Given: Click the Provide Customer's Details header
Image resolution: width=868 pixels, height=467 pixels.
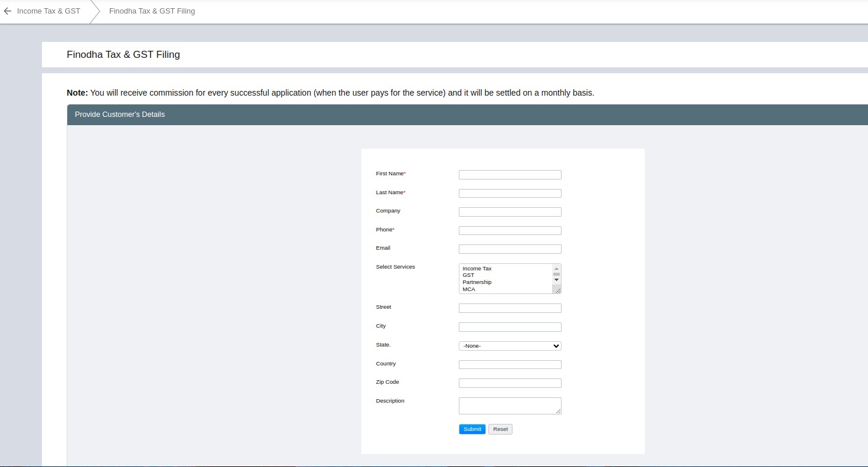Looking at the screenshot, I should coord(468,115).
